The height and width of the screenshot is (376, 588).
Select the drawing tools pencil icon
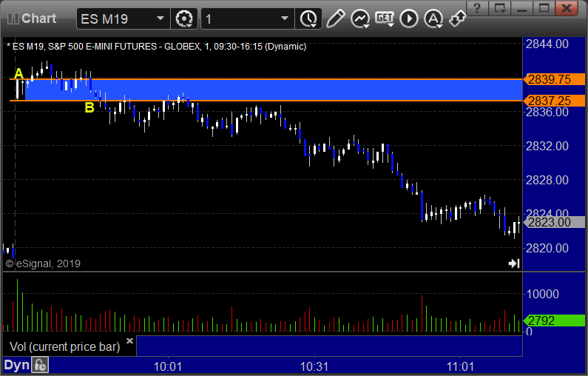[335, 19]
